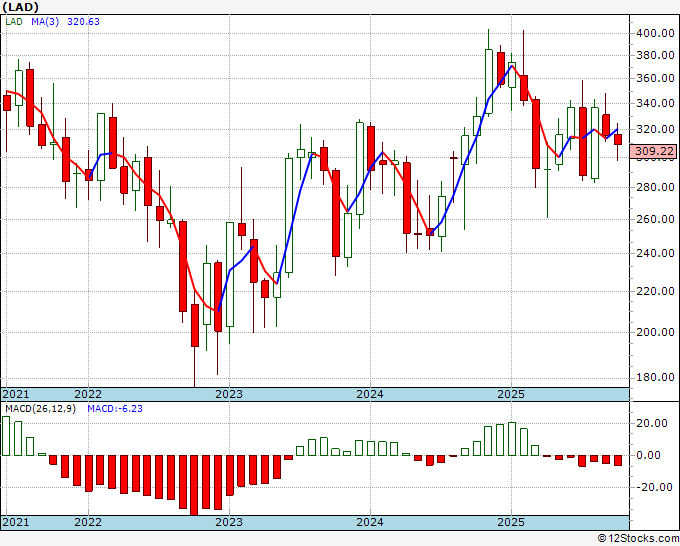Click 2024 on the MACD panel time axis
Viewport: 680px width, 546px height.
coord(370,522)
